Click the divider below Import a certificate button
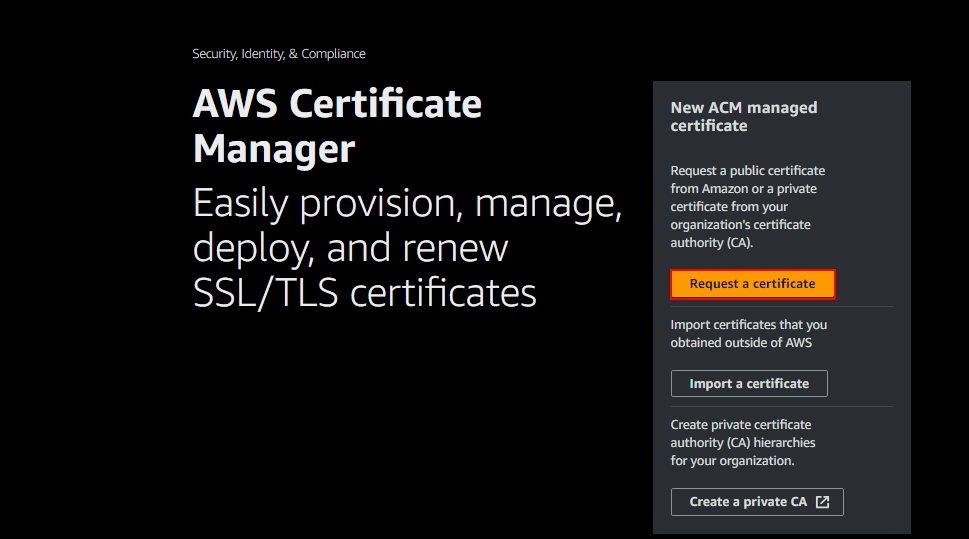 tap(781, 407)
